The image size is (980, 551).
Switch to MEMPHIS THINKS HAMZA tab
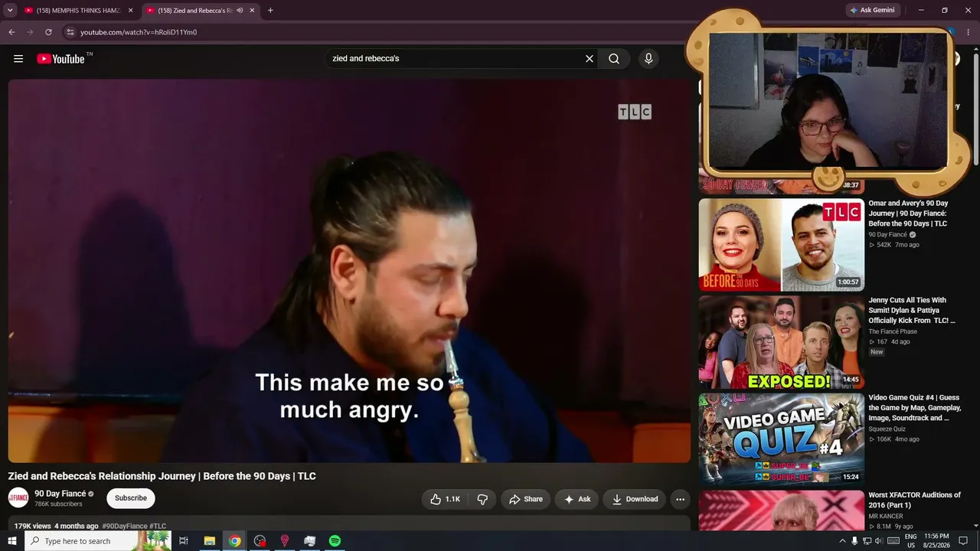(77, 11)
